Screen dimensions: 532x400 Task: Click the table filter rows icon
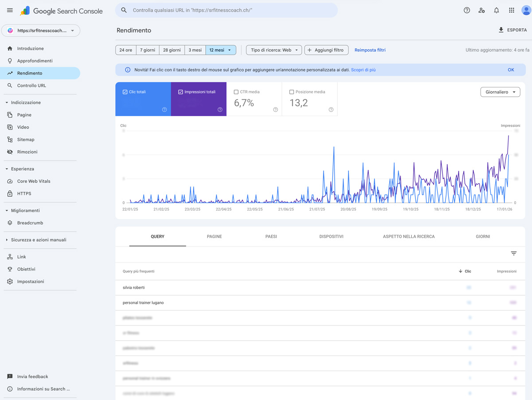pos(513,254)
